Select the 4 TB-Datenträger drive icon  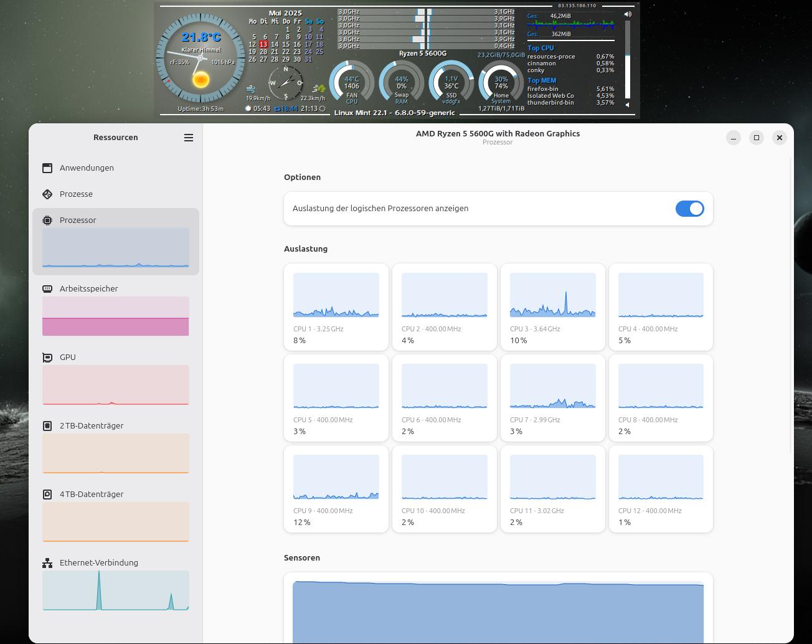tap(47, 494)
